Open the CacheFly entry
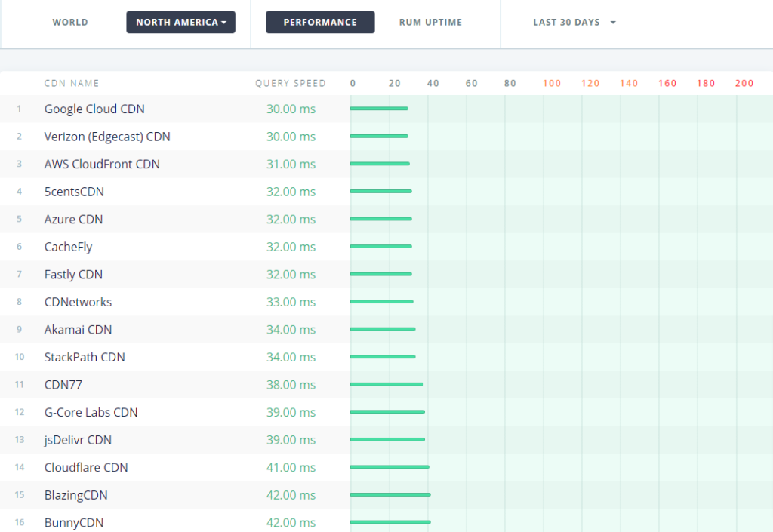The width and height of the screenshot is (773, 532). (x=68, y=247)
